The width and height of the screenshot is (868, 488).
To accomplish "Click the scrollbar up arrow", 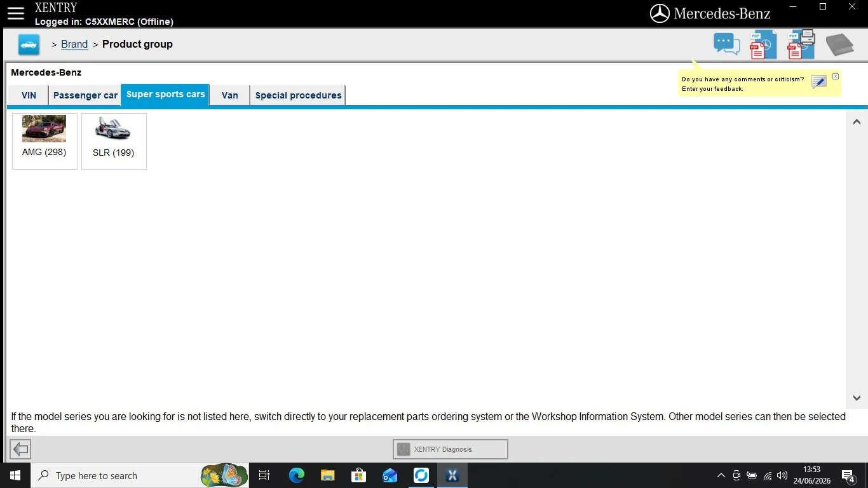I will [857, 122].
